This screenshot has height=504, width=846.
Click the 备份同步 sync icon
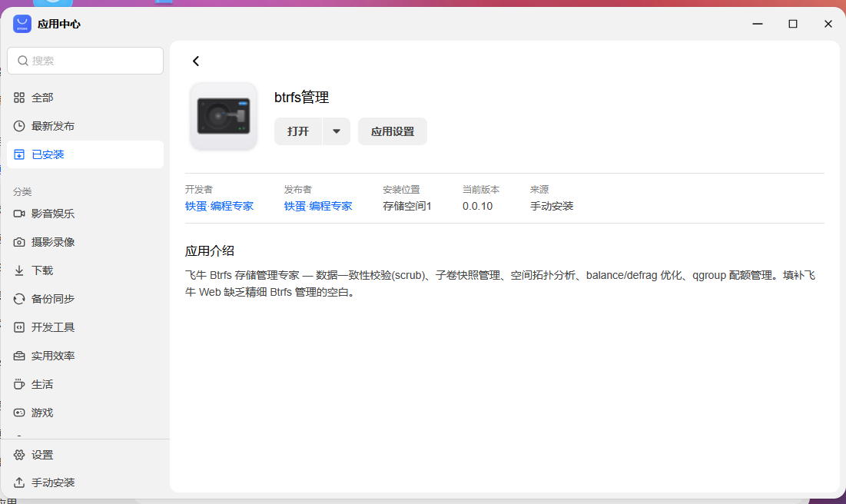pyautogui.click(x=19, y=299)
